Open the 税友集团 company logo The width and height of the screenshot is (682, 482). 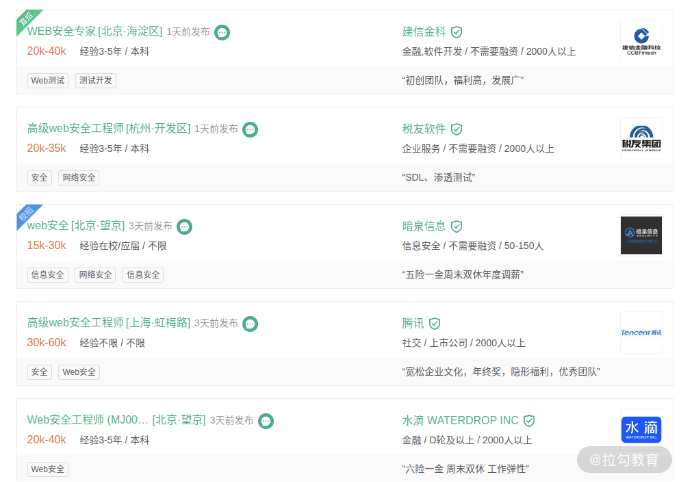[641, 138]
